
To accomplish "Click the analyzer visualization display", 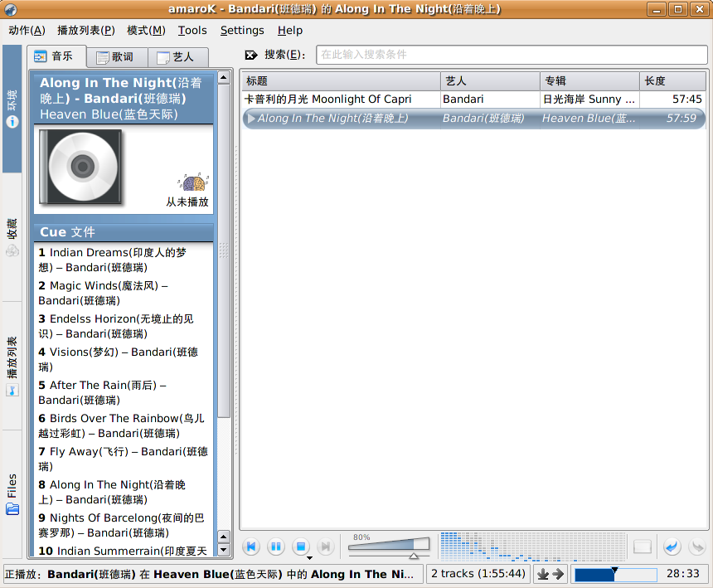I will pyautogui.click(x=532, y=546).
